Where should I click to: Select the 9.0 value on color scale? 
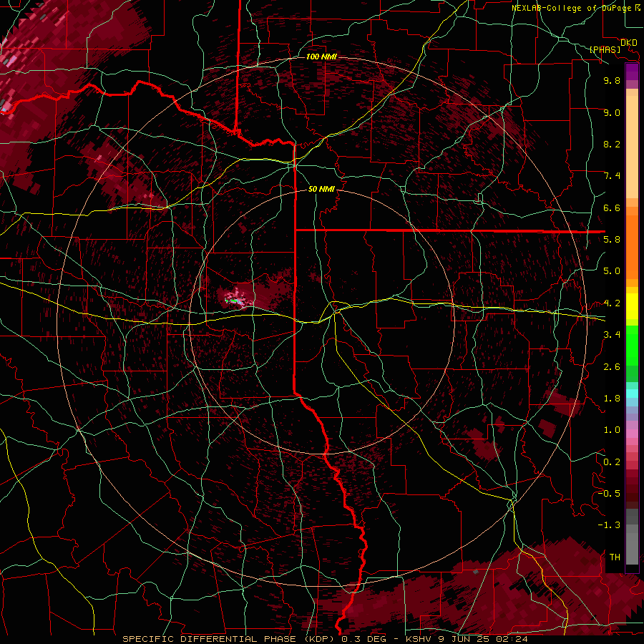pos(612,113)
